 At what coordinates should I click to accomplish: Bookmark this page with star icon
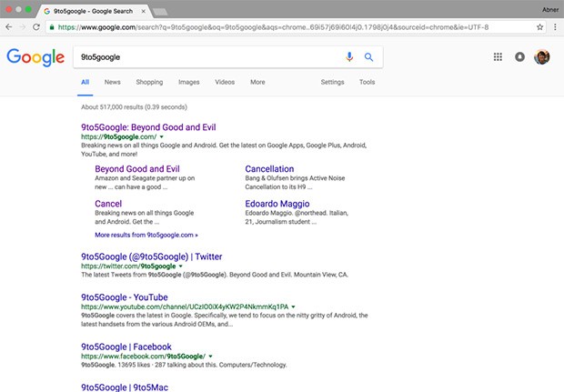pos(540,27)
